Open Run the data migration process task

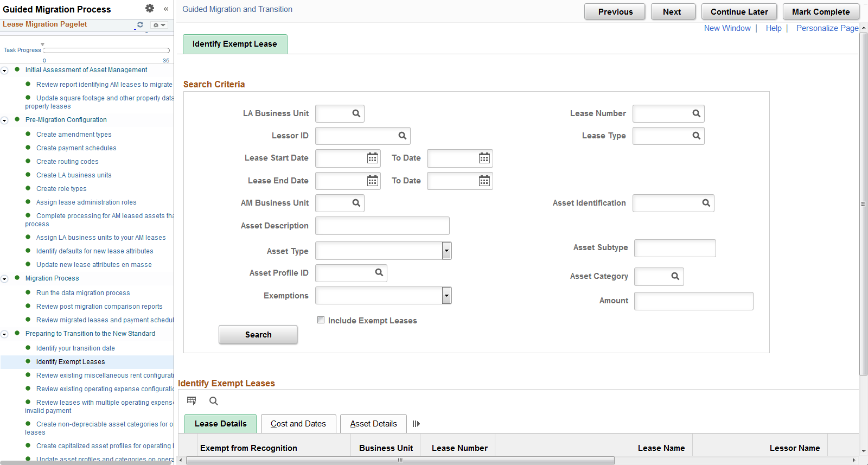[83, 293]
